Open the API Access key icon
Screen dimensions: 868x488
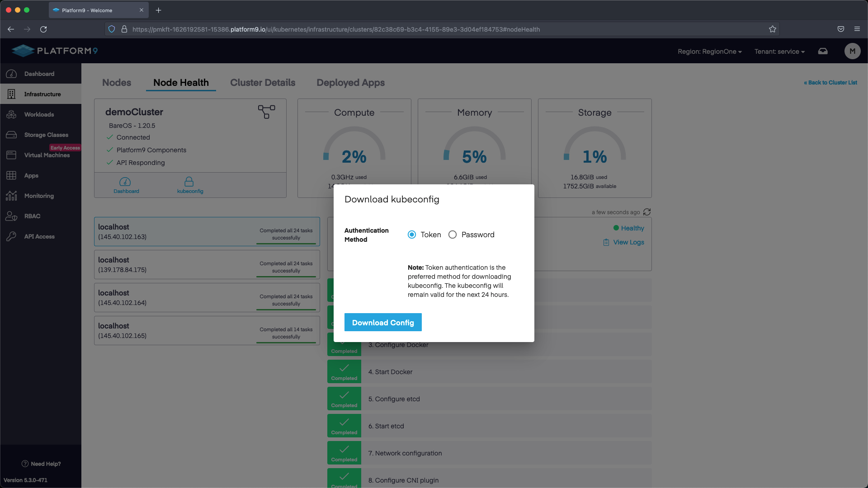tap(11, 236)
